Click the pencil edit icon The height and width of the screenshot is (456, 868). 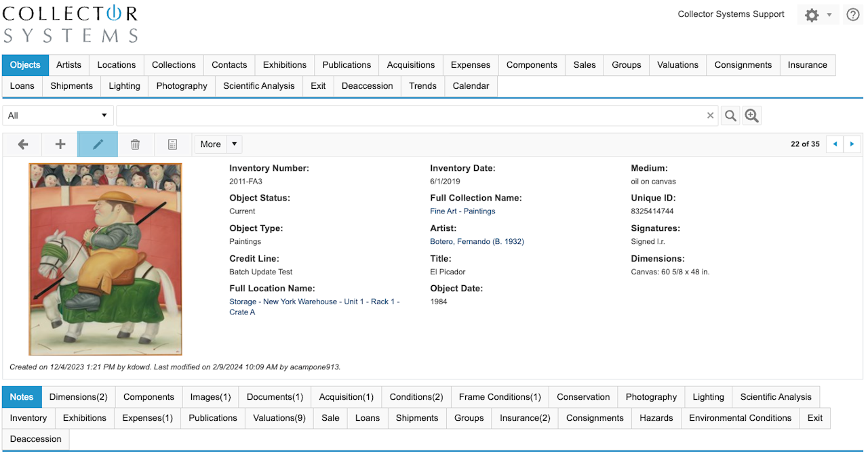(x=98, y=144)
